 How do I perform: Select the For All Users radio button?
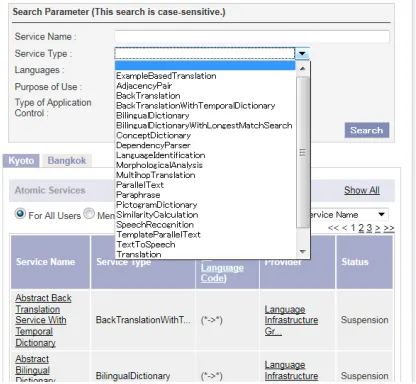(x=20, y=214)
